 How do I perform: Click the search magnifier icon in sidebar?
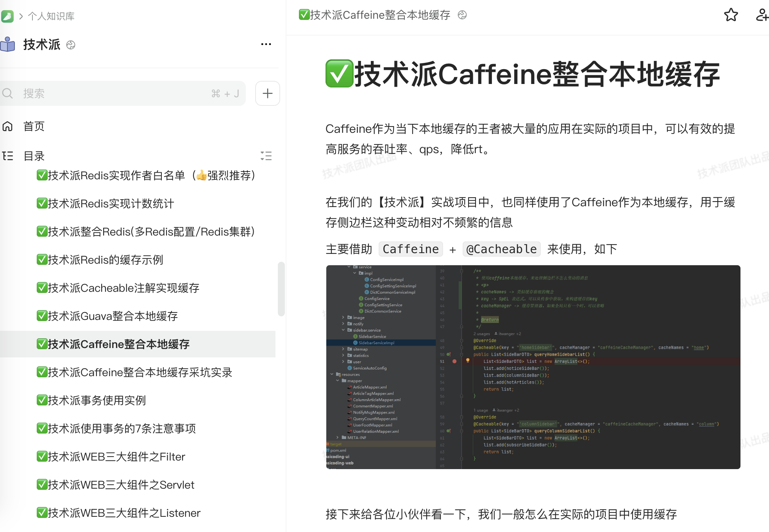tap(8, 93)
